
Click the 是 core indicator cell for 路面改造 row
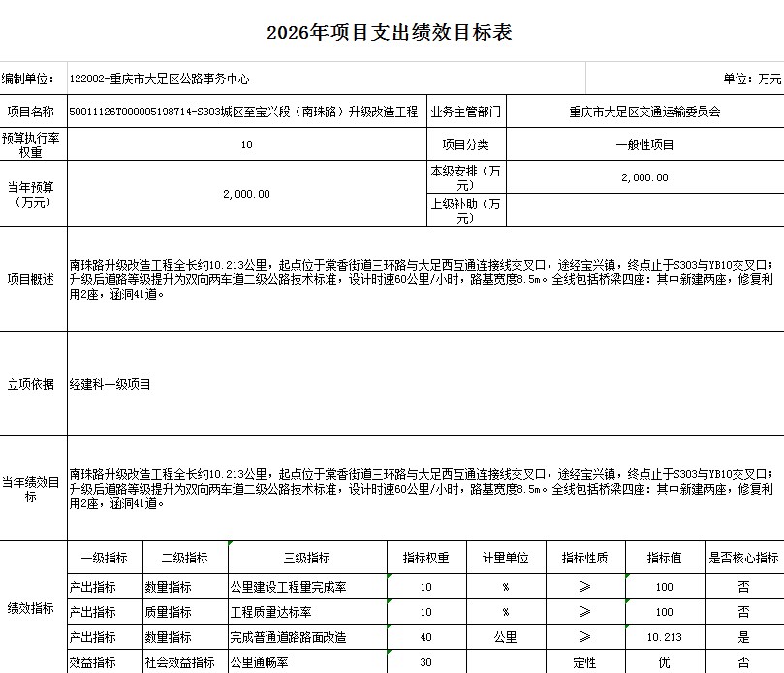point(741,634)
